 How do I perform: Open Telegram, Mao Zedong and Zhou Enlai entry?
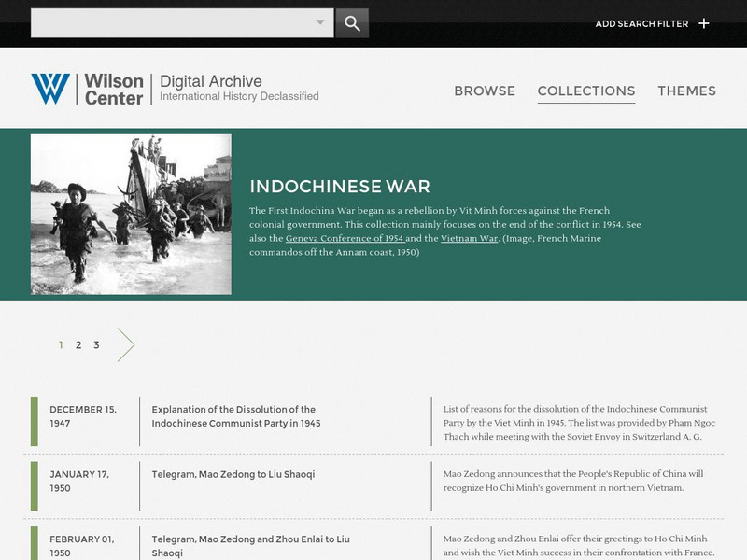[250, 546]
